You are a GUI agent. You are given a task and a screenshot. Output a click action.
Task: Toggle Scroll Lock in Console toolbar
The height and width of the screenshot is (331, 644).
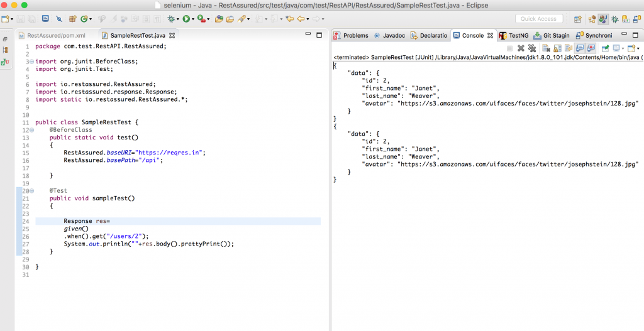[557, 48]
